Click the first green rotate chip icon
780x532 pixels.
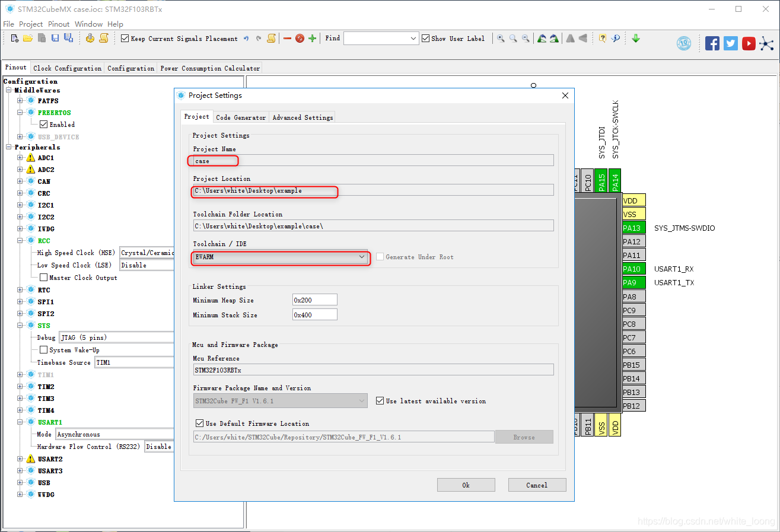point(542,39)
